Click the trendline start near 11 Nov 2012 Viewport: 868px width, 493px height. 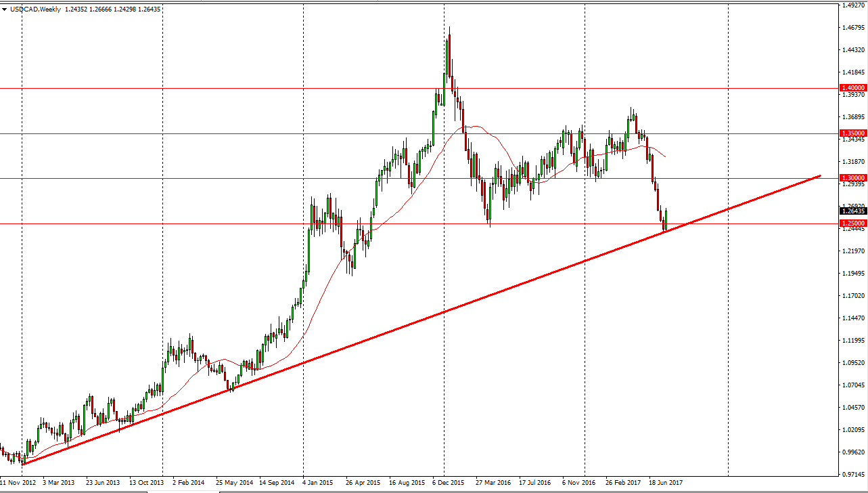tap(23, 464)
